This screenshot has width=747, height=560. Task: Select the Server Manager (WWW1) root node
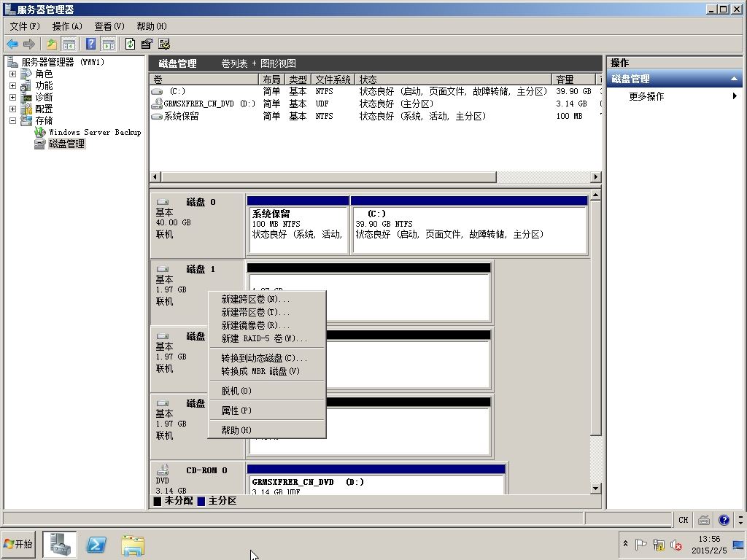click(x=63, y=62)
